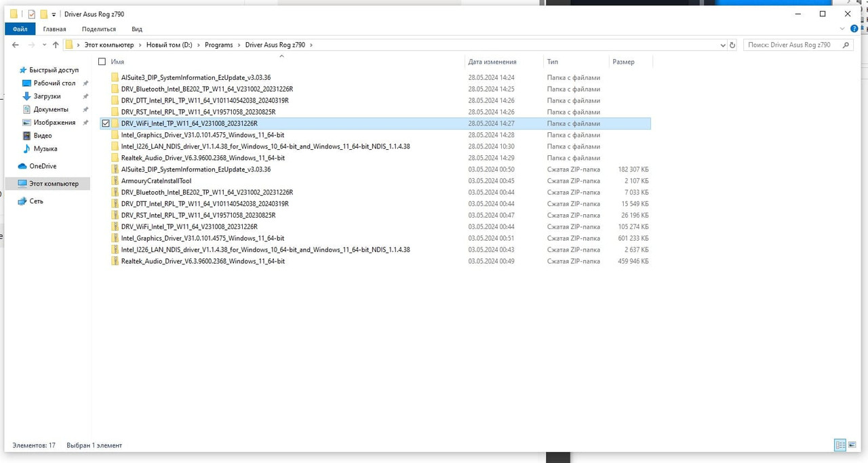The height and width of the screenshot is (463, 868).
Task: Open Музыка in the navigation pane
Action: (40, 148)
